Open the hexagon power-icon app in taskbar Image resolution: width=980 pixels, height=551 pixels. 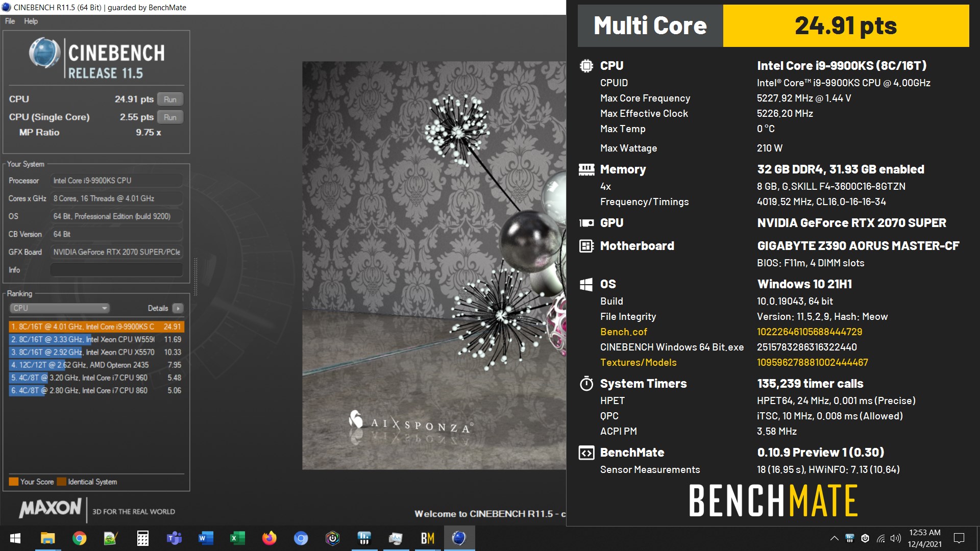(333, 538)
